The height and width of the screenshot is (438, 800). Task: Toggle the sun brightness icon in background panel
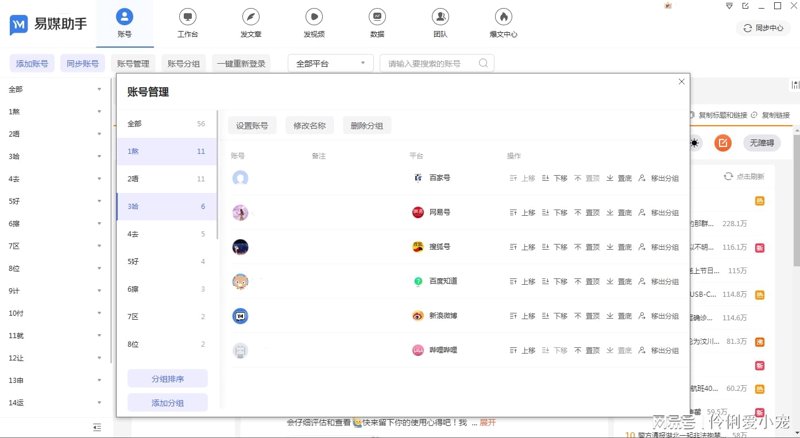click(x=695, y=143)
